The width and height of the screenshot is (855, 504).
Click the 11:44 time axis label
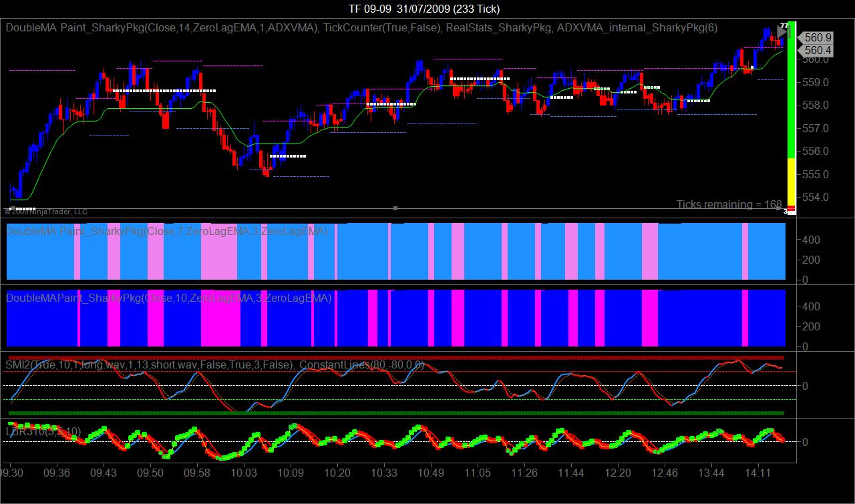[570, 473]
